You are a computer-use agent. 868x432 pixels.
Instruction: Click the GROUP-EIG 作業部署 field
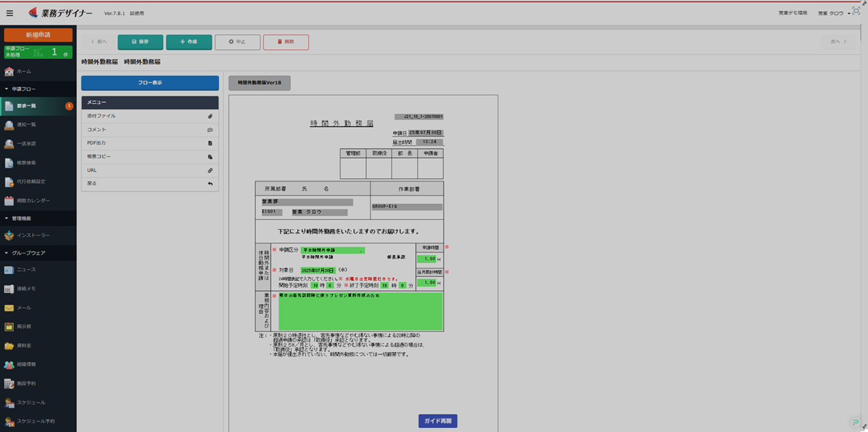[407, 207]
